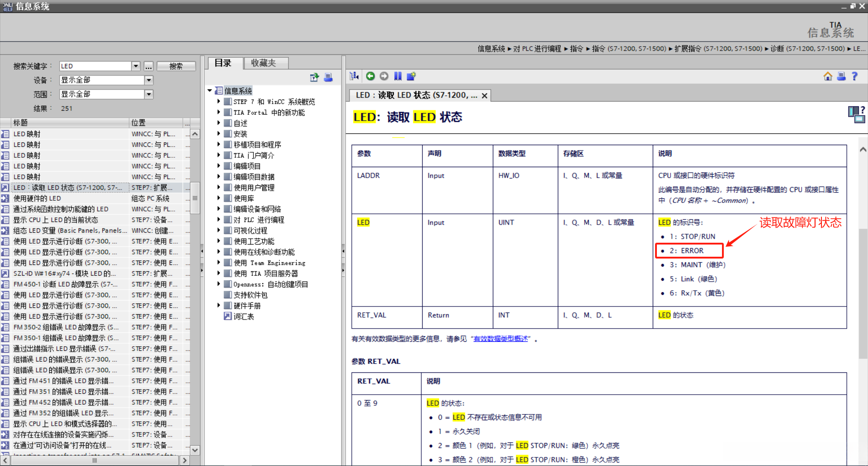Click the icon of 通过系统函数控制功能键的 LED result

click(x=5, y=209)
